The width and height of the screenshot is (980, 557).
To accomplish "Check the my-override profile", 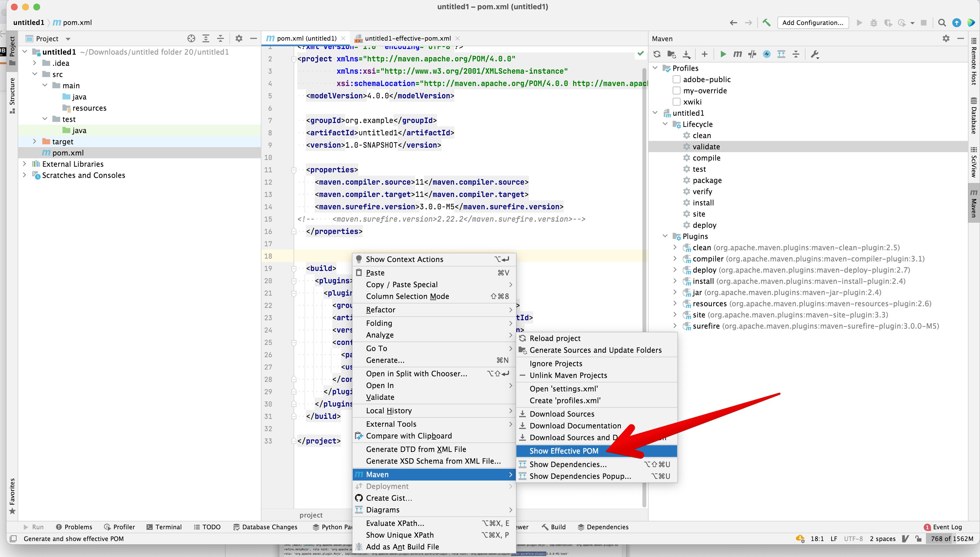I will [677, 90].
